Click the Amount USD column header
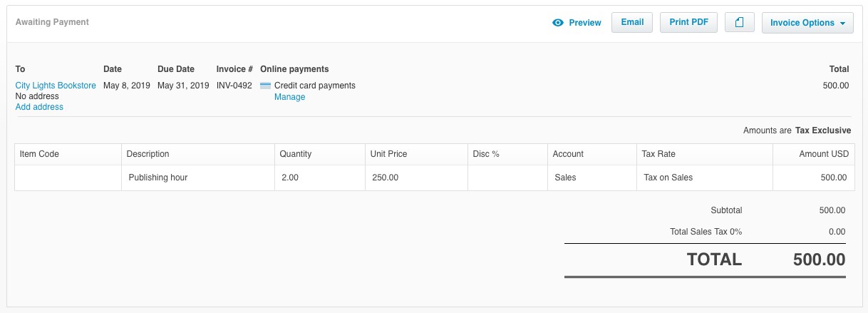868x313 pixels. [x=824, y=154]
